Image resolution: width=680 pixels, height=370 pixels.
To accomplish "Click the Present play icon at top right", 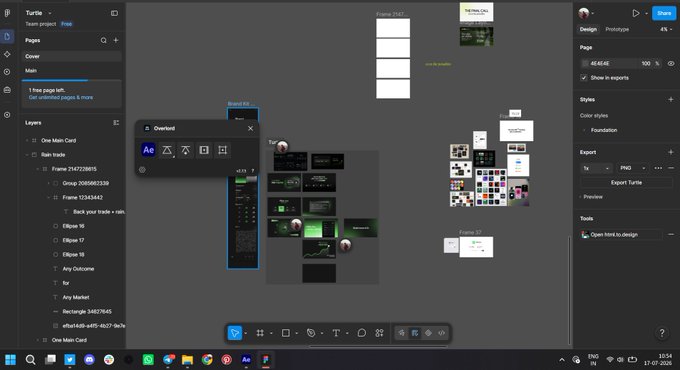I will click(x=636, y=13).
